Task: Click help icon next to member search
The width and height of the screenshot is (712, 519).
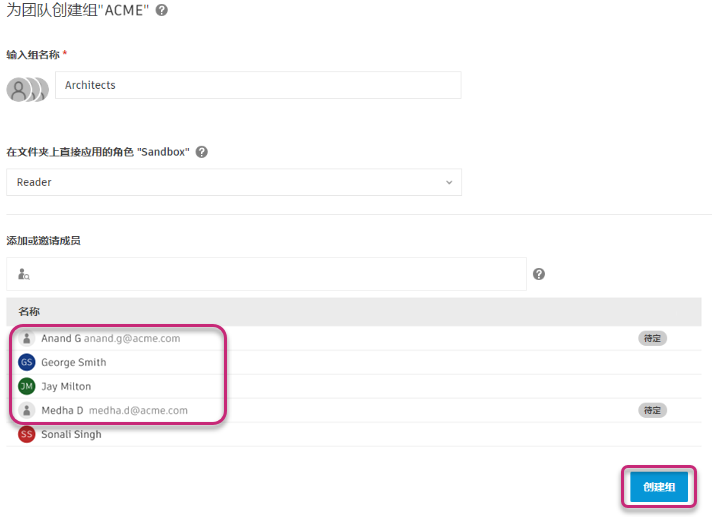Action: click(x=539, y=274)
